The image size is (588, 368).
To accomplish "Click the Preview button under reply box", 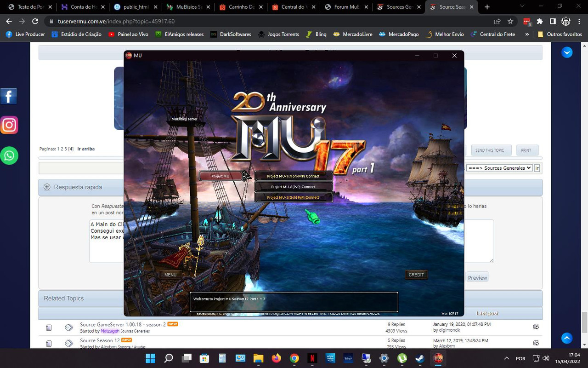I will [477, 277].
